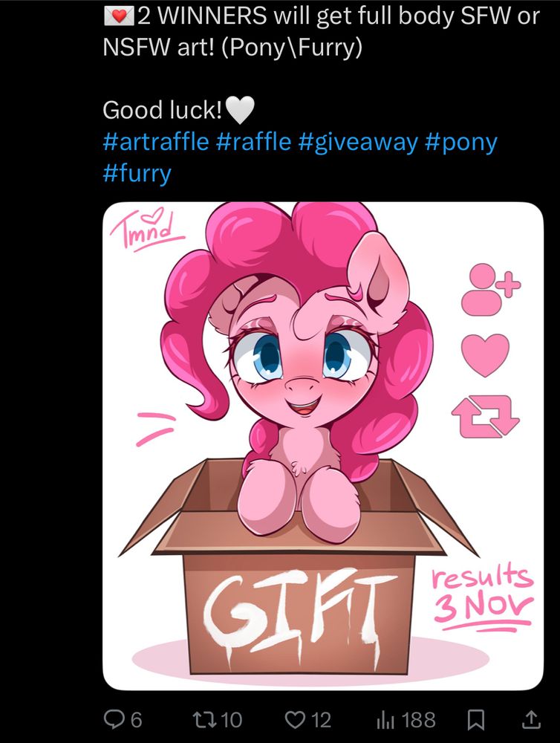This screenshot has width=560, height=743.
Task: Click the pink heart in the artwork
Action: [x=485, y=355]
